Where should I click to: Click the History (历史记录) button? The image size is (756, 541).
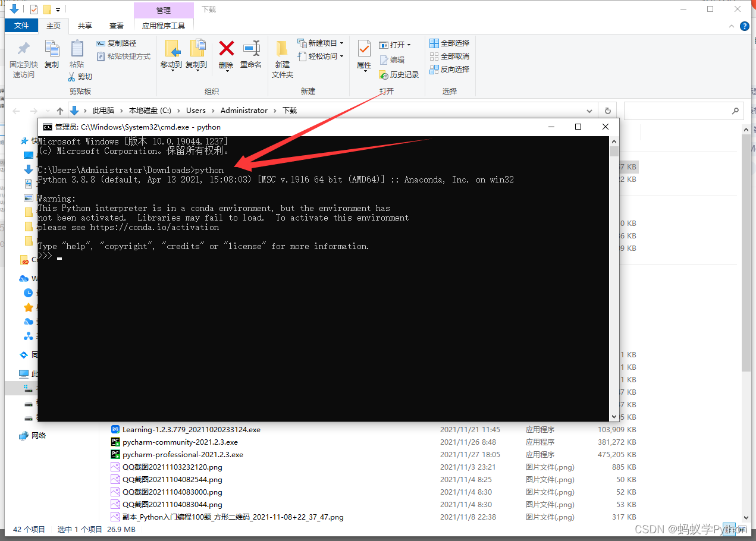pyautogui.click(x=399, y=75)
